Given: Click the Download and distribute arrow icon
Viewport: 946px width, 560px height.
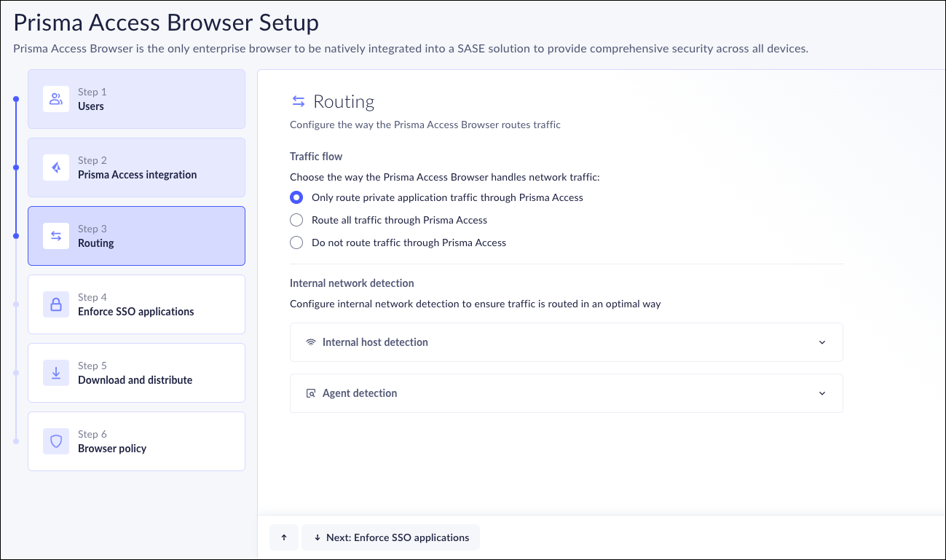Looking at the screenshot, I should (56, 373).
